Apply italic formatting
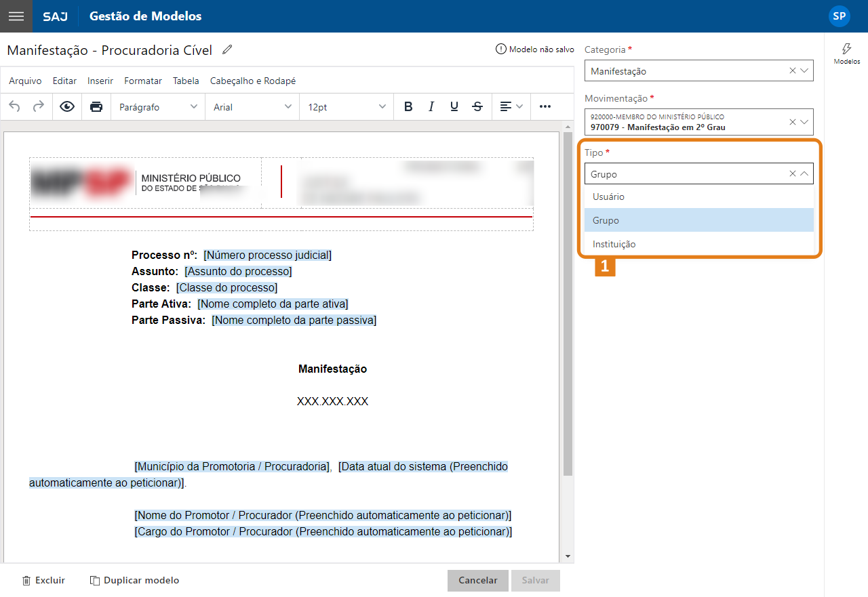The height and width of the screenshot is (597, 868). pos(431,106)
